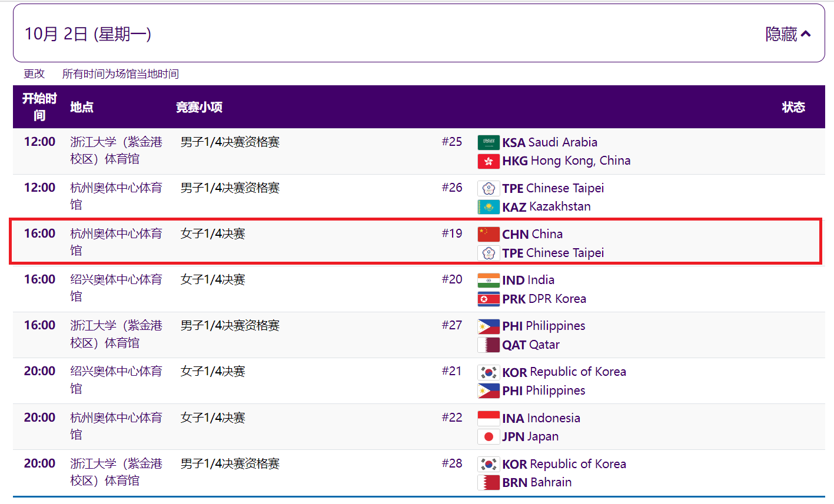
Task: Collapse the schedule with the 隐藏 chevron
Action: coord(788,34)
